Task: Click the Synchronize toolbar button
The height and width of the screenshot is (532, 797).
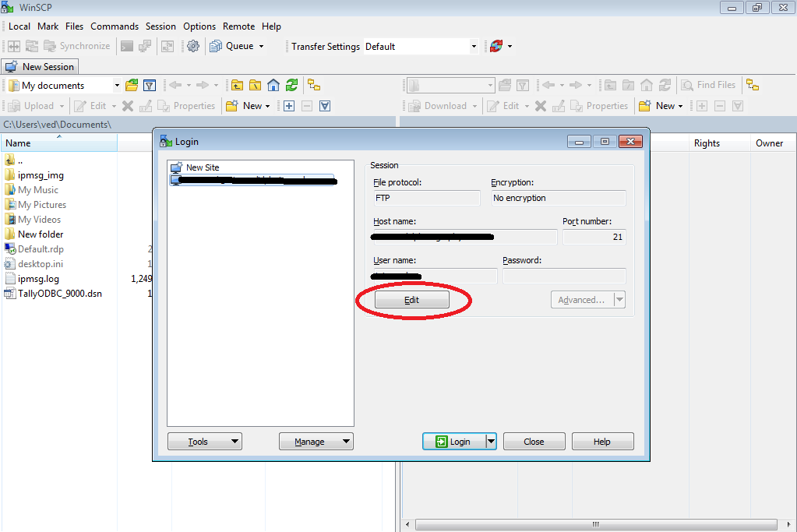Action: (77, 46)
